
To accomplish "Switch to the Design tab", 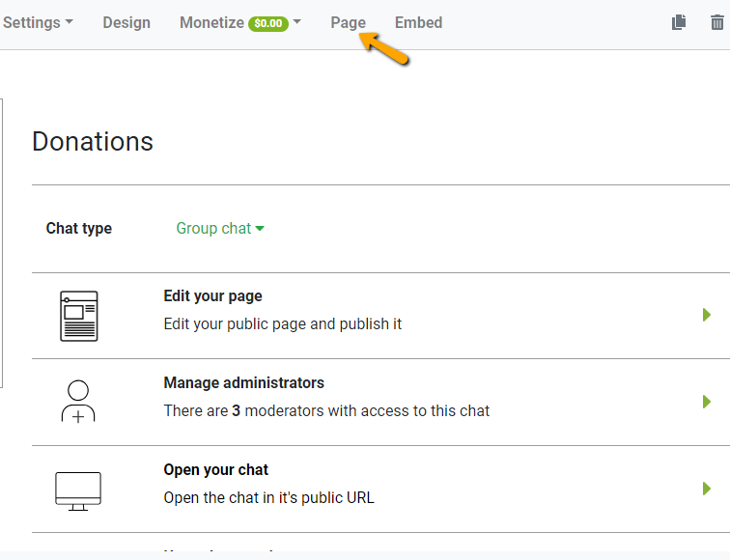I will (x=126, y=22).
